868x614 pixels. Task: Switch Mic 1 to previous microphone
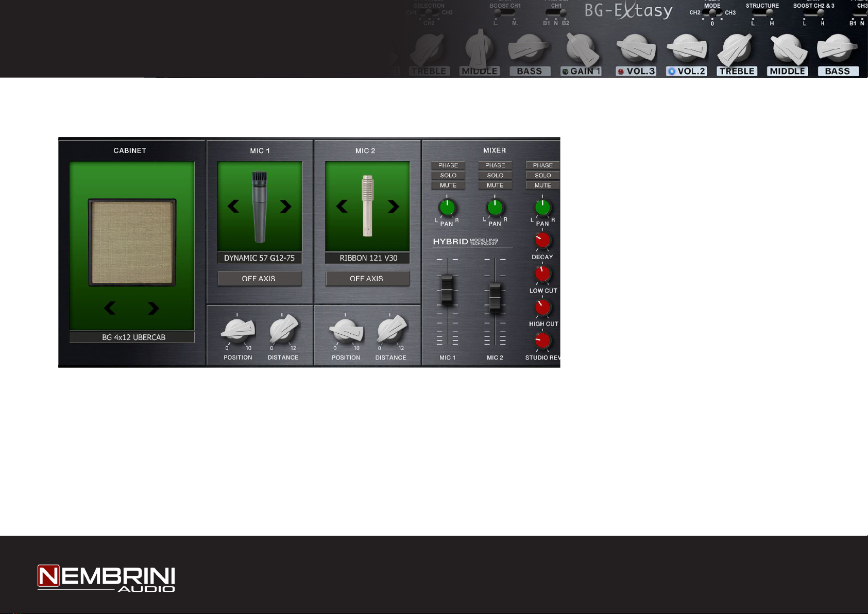[x=233, y=207]
